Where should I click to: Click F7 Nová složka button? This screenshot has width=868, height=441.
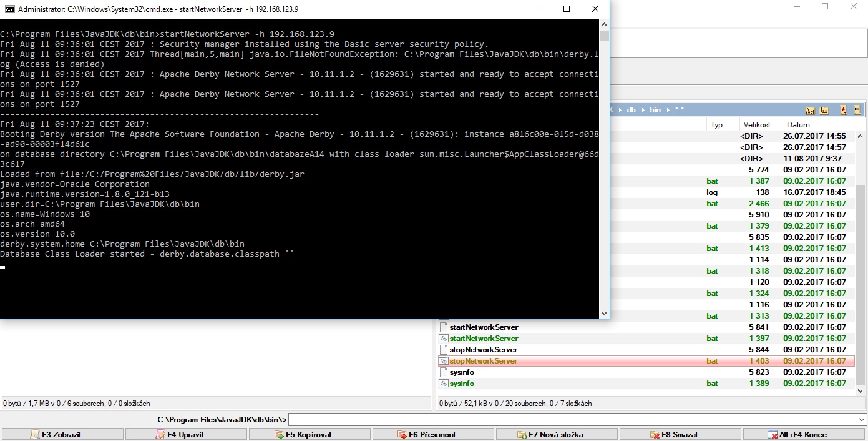coord(557,434)
